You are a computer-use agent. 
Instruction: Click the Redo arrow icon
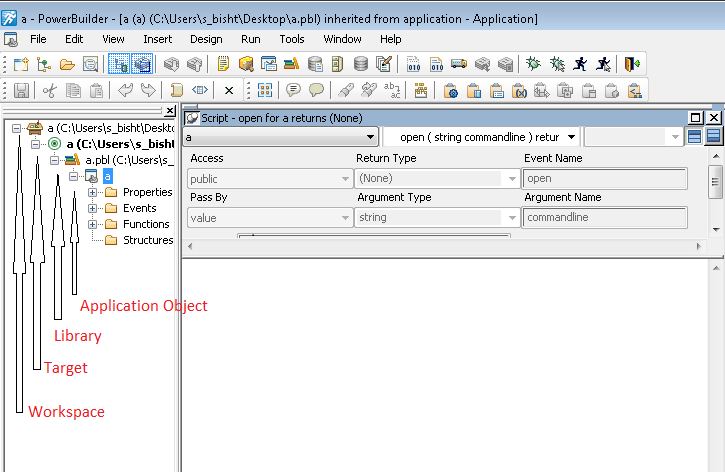(148, 90)
